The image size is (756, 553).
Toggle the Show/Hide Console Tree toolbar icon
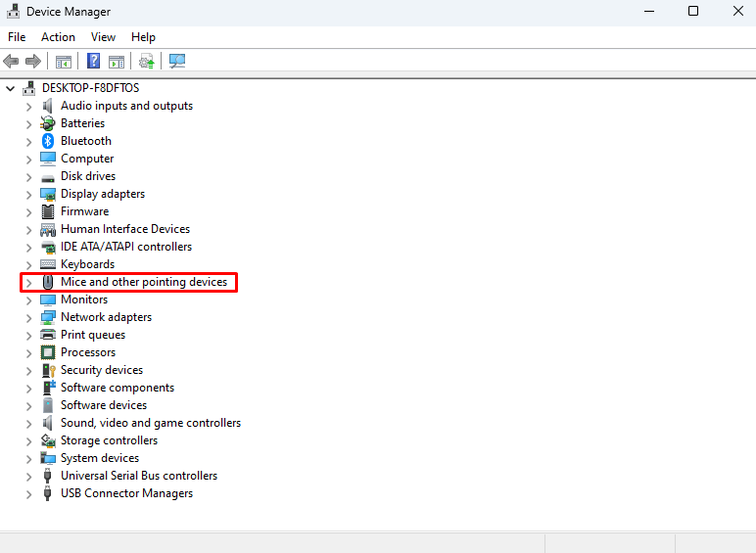[64, 62]
